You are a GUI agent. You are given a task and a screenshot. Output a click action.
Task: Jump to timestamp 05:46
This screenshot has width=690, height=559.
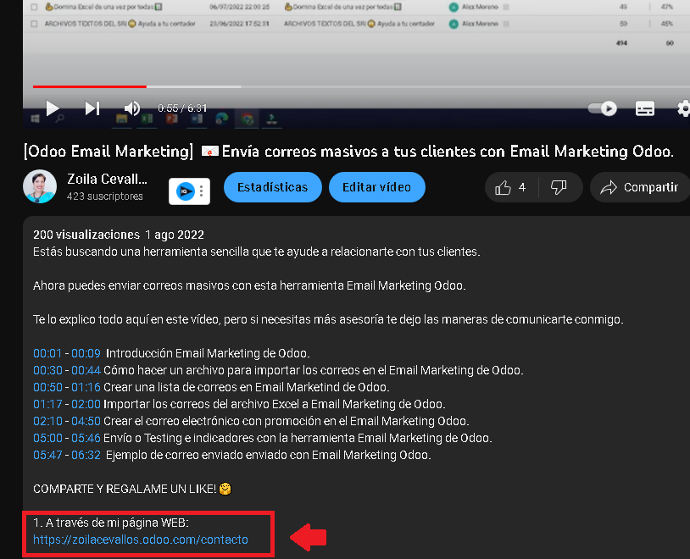(x=86, y=438)
